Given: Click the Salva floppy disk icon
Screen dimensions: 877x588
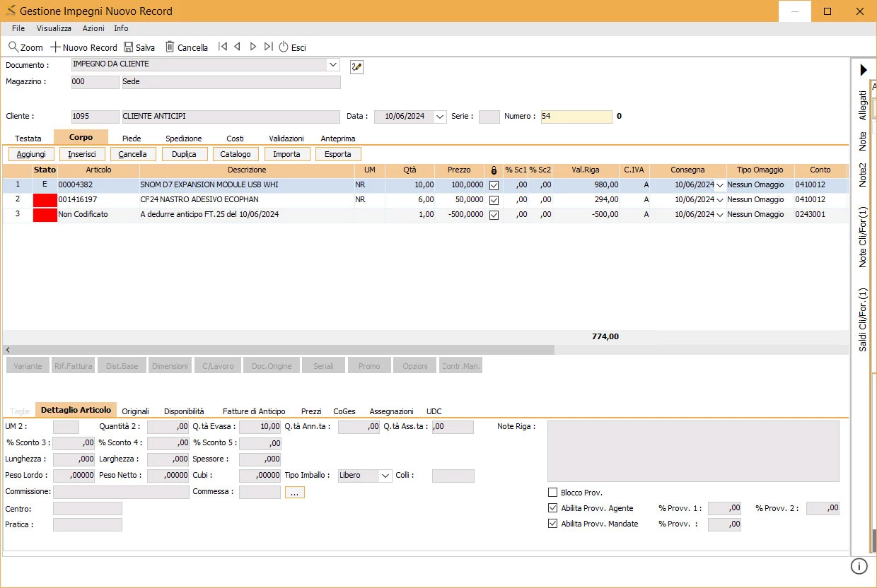Looking at the screenshot, I should [128, 47].
